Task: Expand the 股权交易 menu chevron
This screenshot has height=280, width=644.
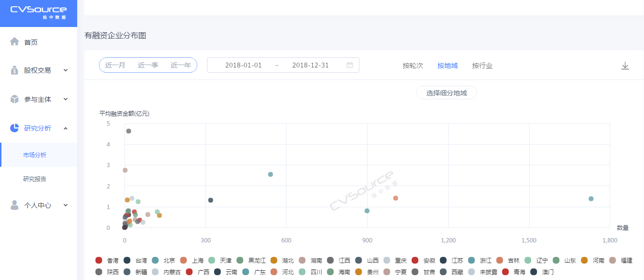Action: [66, 70]
